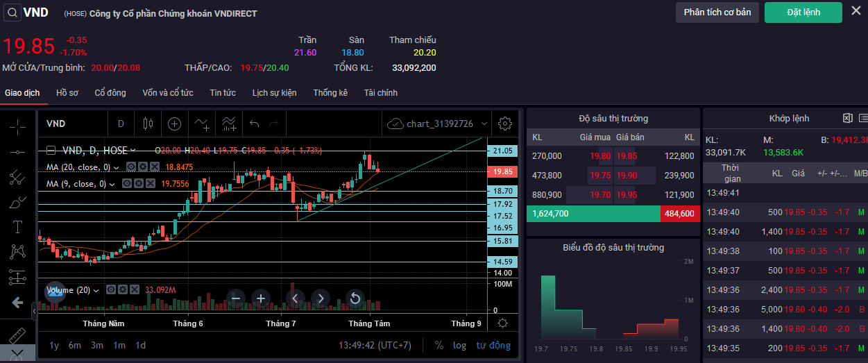Select the brush drawing tool
This screenshot has height=363, width=868.
tap(17, 203)
